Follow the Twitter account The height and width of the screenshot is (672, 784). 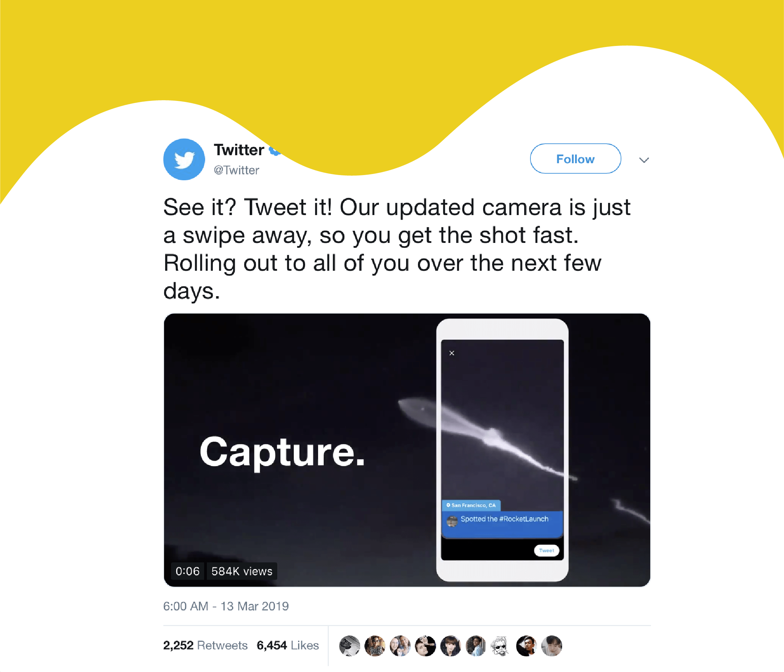pos(575,159)
